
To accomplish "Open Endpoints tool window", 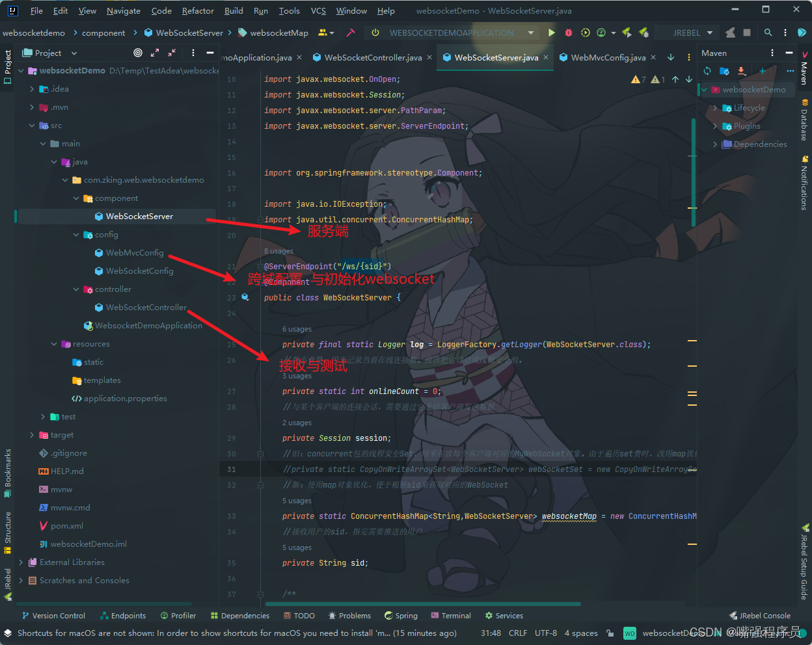I will tap(123, 615).
